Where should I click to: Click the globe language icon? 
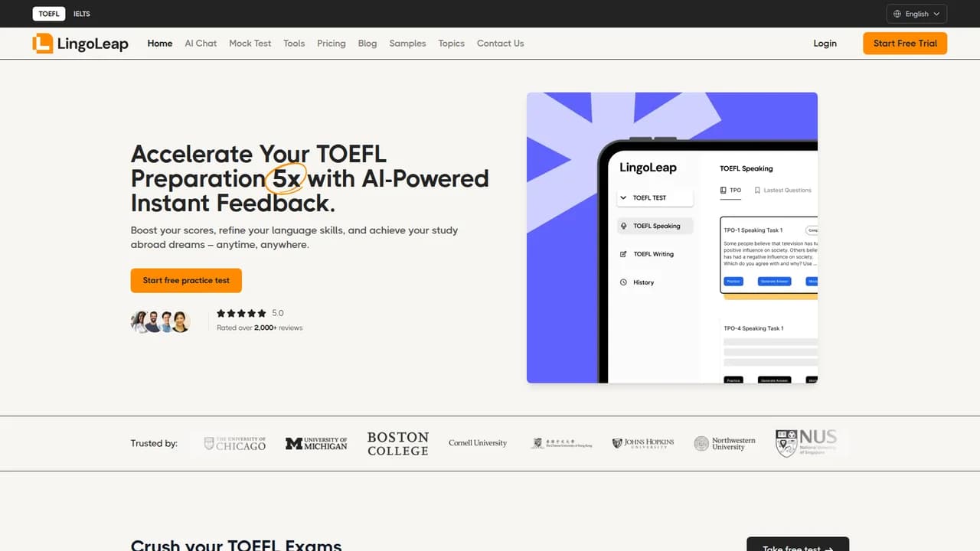897,14
